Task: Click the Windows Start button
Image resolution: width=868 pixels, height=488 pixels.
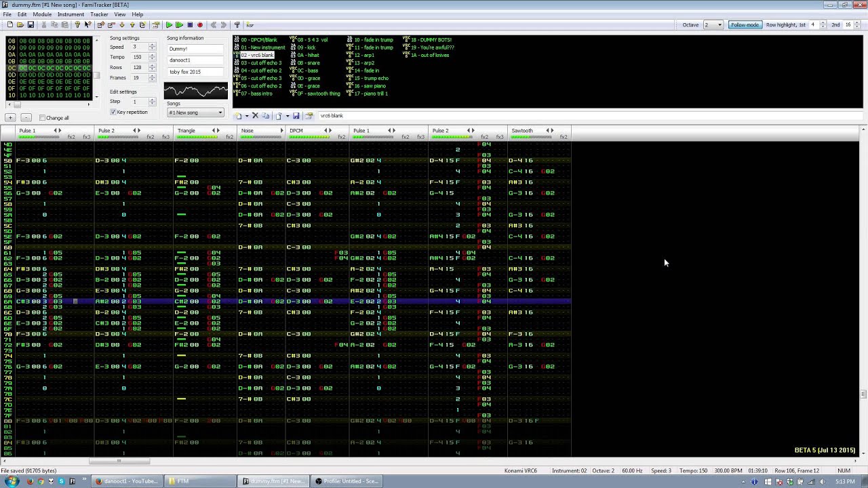Action: pyautogui.click(x=12, y=481)
